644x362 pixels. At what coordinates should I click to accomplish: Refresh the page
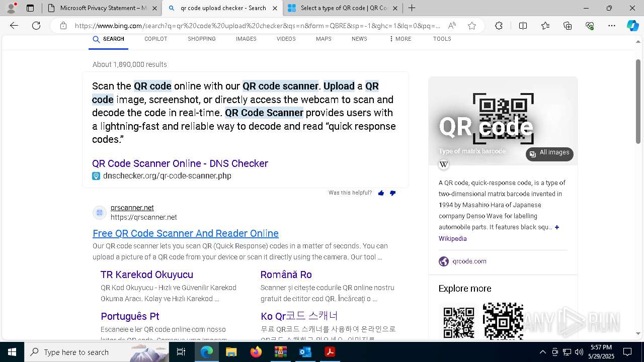click(x=36, y=26)
